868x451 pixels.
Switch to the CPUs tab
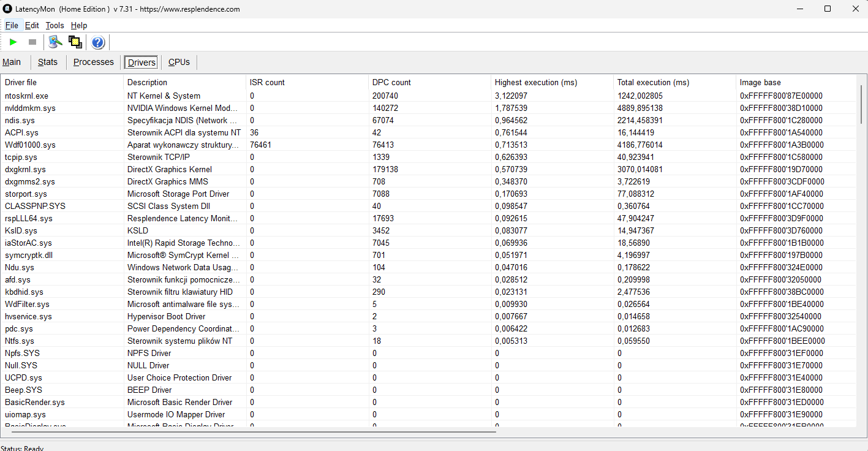179,62
